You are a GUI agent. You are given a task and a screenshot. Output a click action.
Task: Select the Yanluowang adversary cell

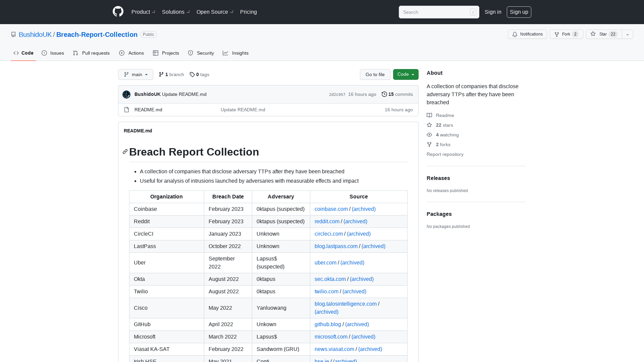[x=281, y=308]
